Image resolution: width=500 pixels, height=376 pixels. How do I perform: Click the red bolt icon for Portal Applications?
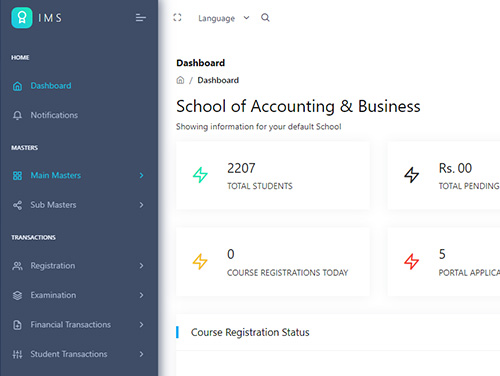412,261
